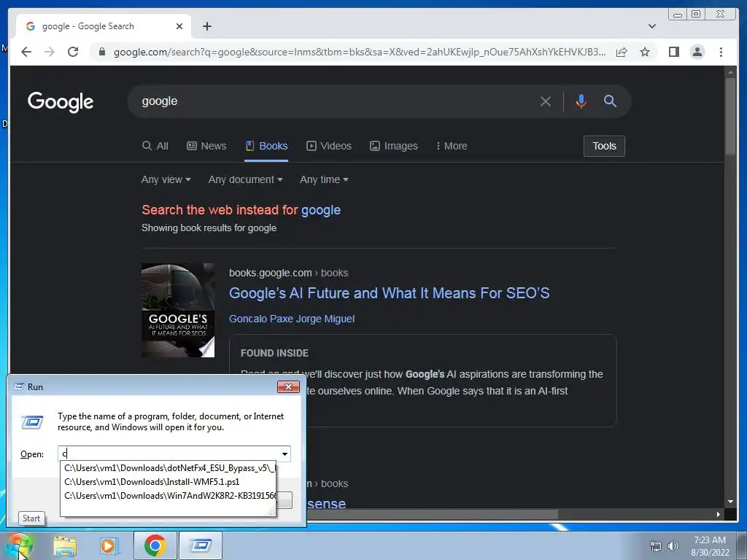Click the Windows Start orb
747x560 pixels.
(19, 545)
